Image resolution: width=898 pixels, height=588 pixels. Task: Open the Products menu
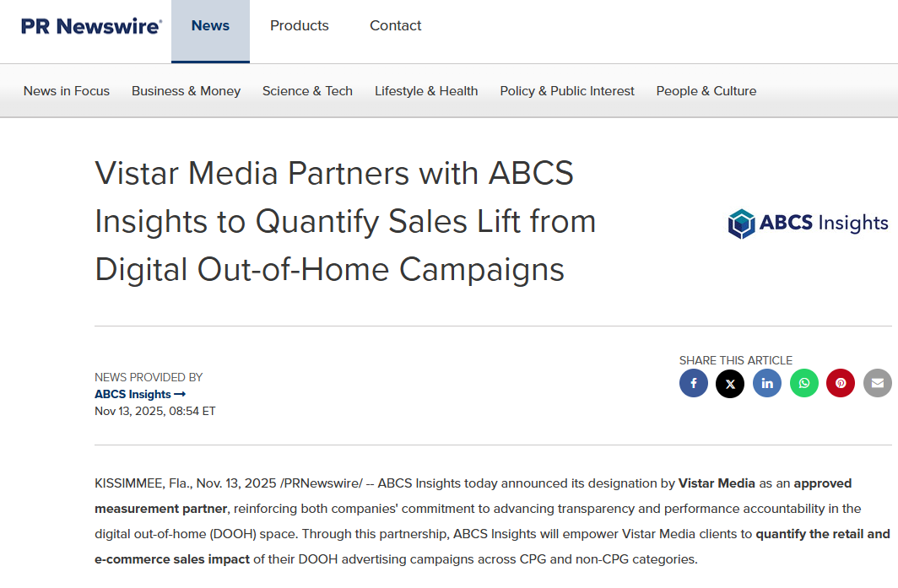[300, 25]
